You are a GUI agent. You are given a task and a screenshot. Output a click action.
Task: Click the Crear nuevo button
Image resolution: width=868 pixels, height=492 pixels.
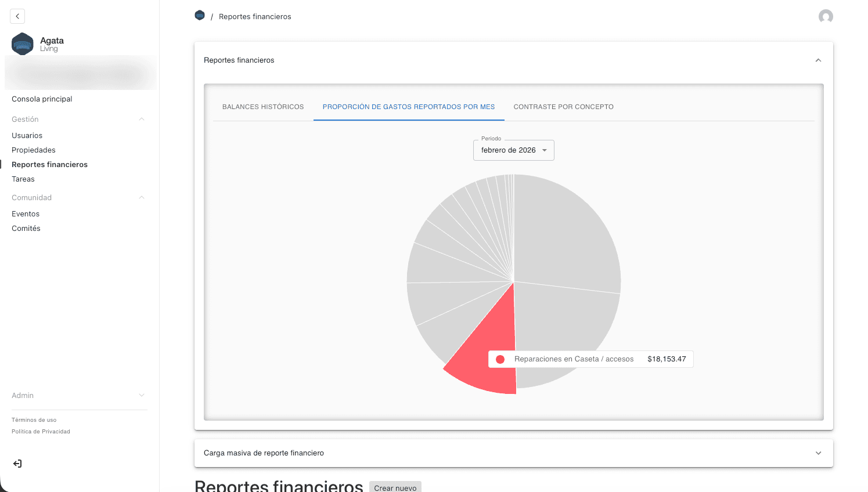(x=395, y=487)
